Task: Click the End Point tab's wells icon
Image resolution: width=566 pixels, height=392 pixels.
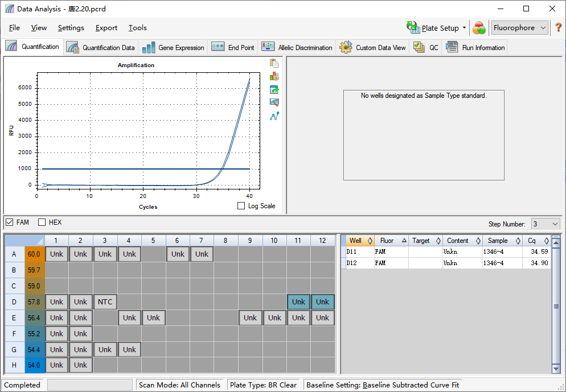Action: click(218, 47)
